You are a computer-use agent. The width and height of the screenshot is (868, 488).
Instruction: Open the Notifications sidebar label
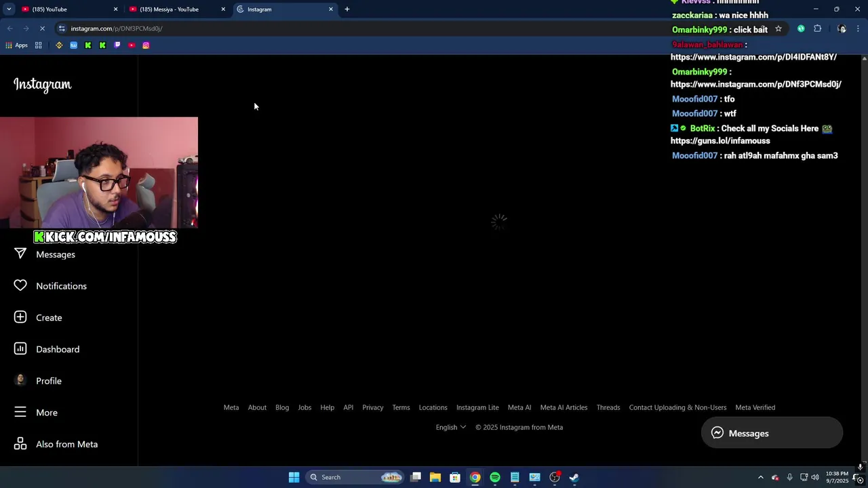(x=61, y=286)
